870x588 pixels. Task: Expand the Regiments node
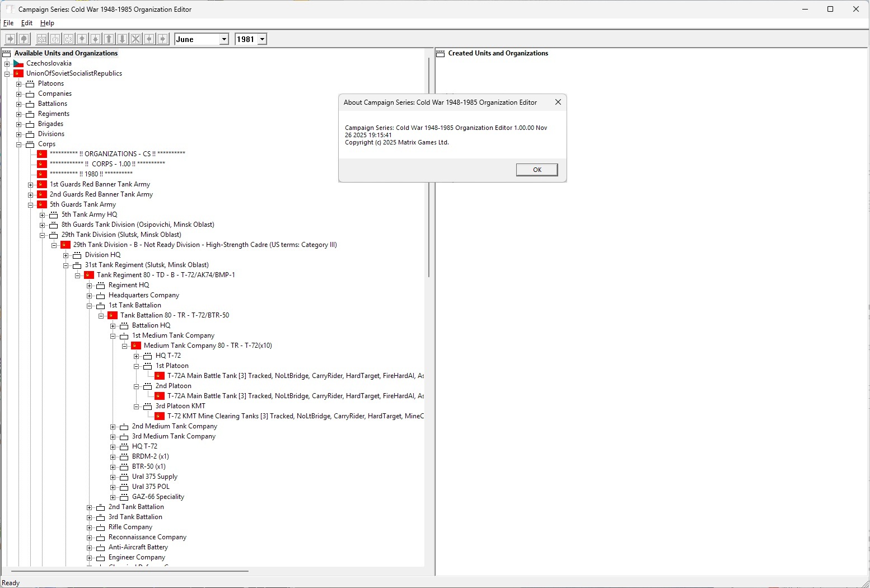click(18, 114)
